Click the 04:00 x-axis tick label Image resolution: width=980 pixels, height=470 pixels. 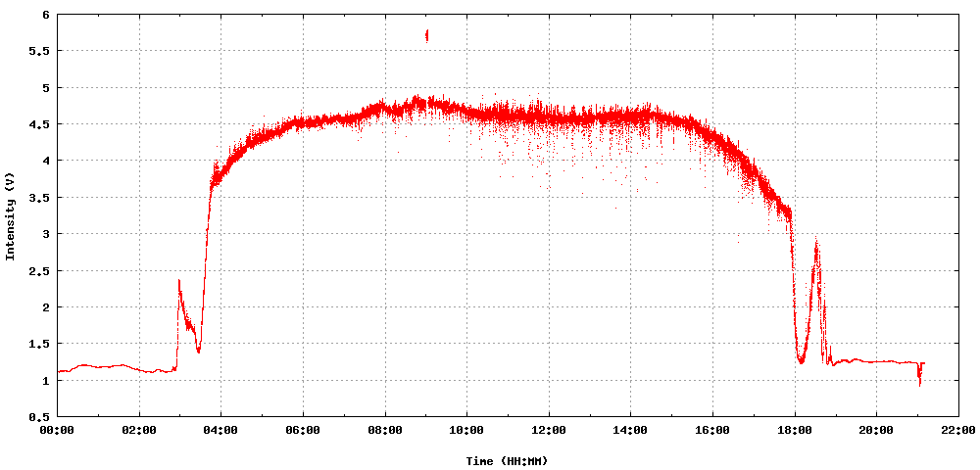[221, 430]
